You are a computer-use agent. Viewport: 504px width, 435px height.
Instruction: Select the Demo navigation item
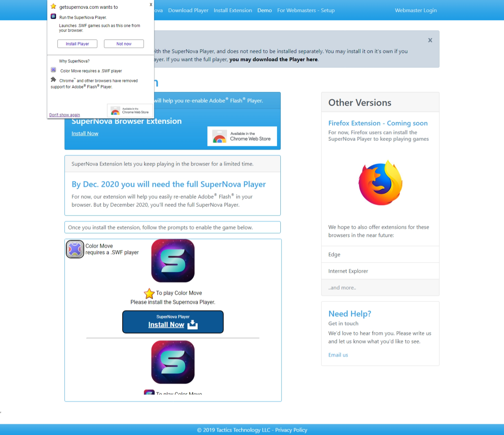(x=265, y=10)
